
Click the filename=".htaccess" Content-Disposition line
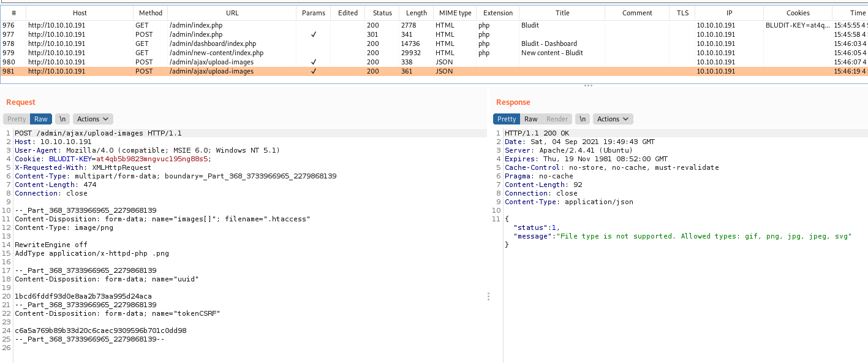pyautogui.click(x=162, y=219)
